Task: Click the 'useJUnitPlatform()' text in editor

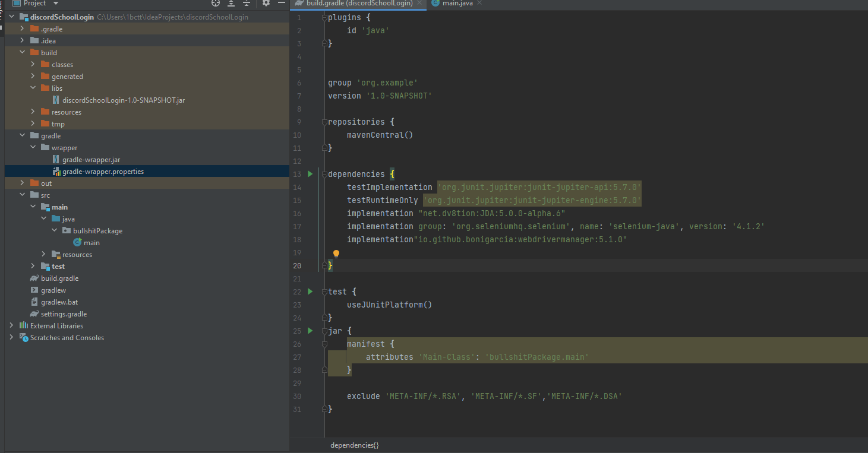Action: coord(390,305)
